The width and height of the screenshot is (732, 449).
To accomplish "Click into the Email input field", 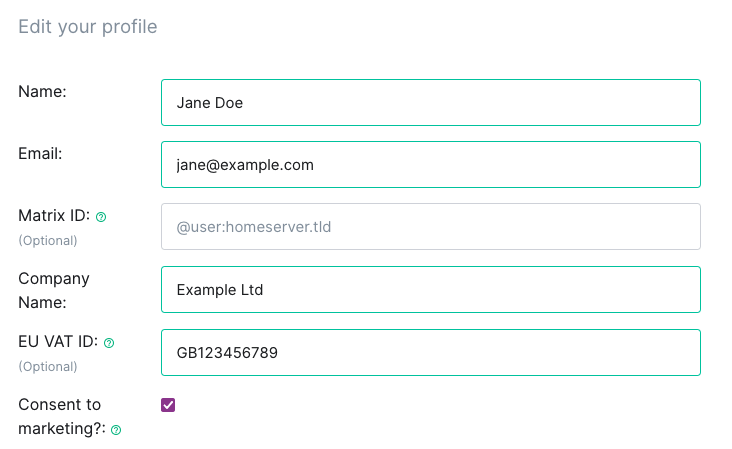I will [x=430, y=165].
